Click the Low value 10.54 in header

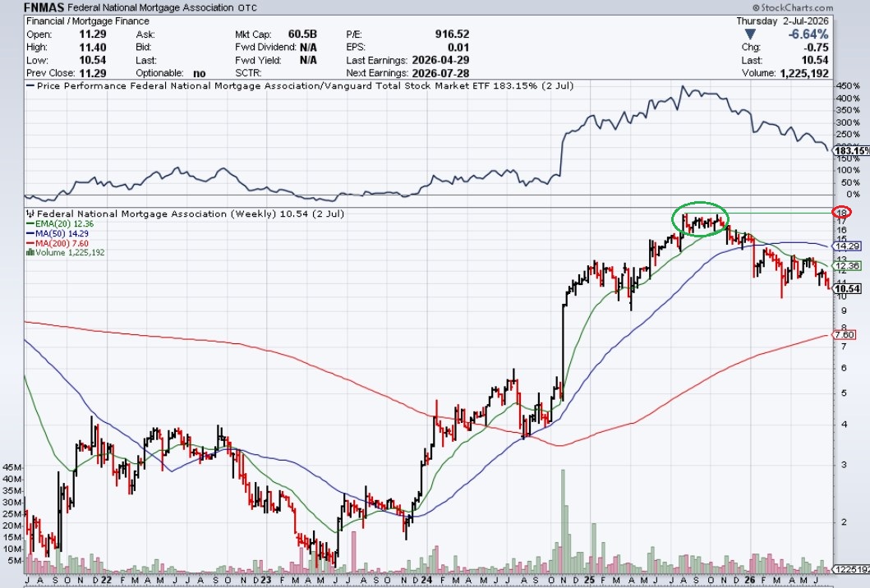coord(93,60)
